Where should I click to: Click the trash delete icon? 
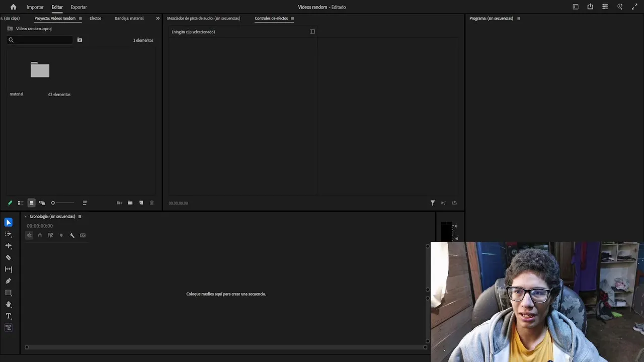coord(152,203)
